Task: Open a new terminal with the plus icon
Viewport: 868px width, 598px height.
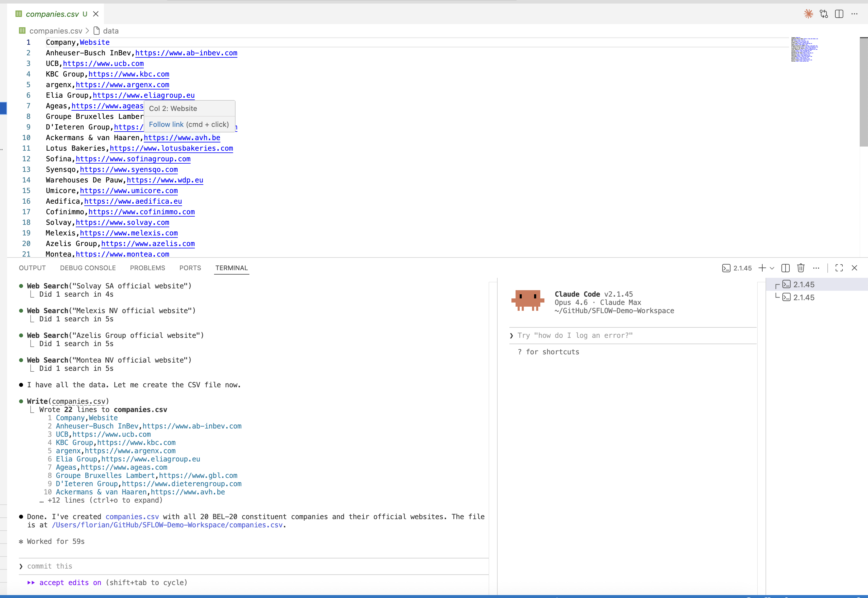Action: coord(762,268)
